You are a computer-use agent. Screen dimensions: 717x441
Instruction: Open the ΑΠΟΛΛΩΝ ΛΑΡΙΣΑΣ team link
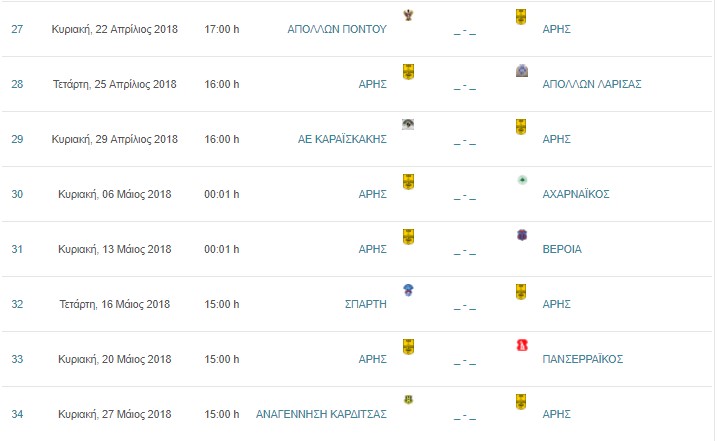click(592, 84)
